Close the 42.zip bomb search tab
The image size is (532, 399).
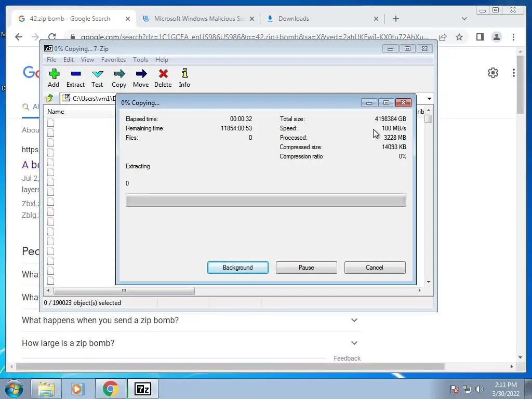[128, 19]
